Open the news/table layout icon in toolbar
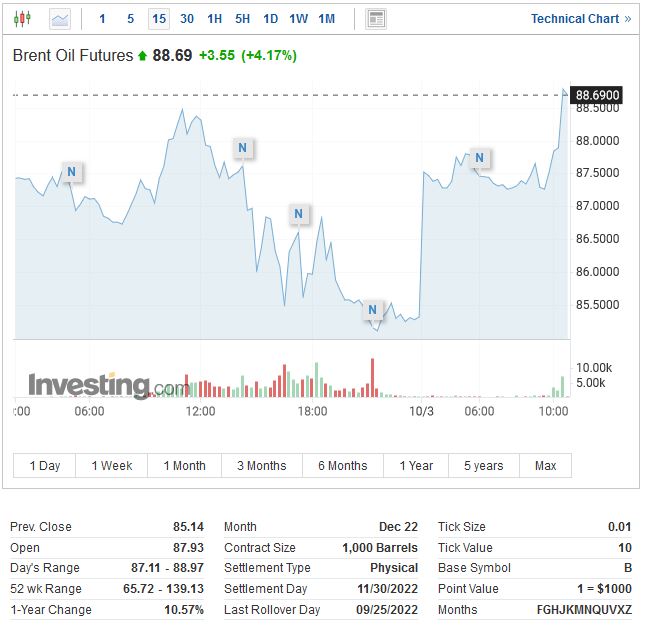 pyautogui.click(x=376, y=19)
